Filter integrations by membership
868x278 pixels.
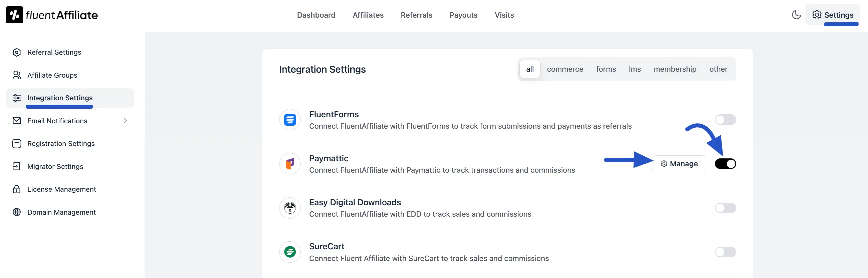(675, 69)
